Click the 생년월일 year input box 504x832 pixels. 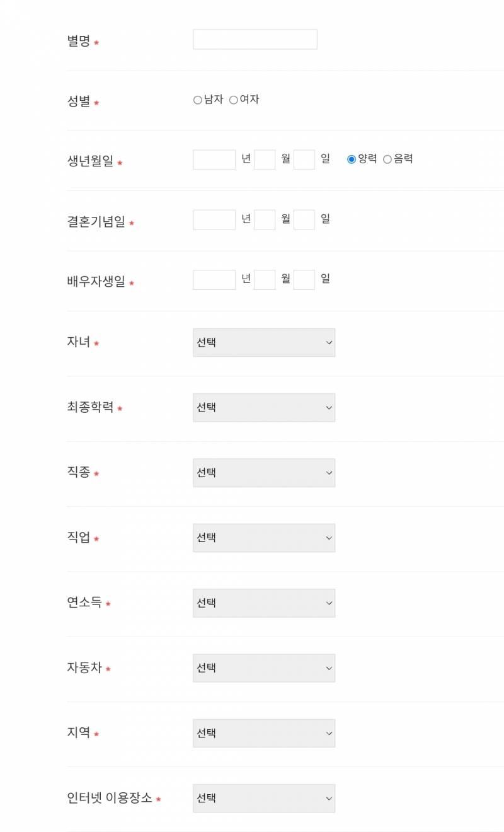(214, 159)
